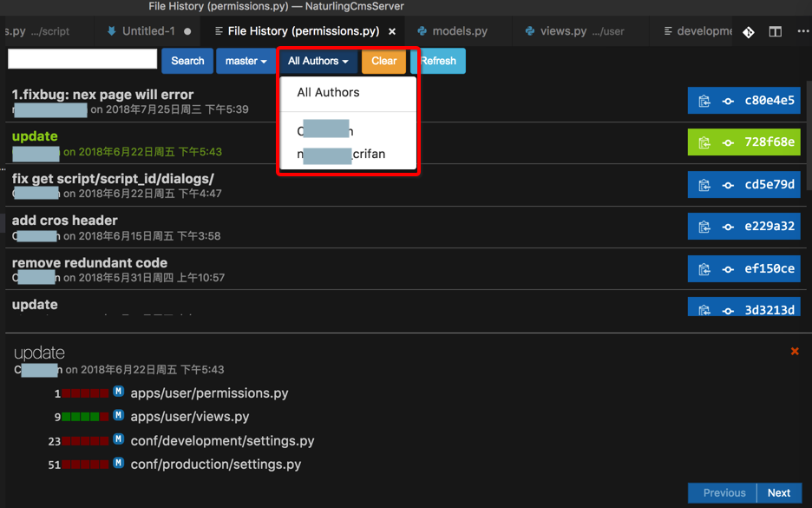Screen dimensions: 812x508
Task: Open apps/user/permissions.py in details
Action: [209, 393]
